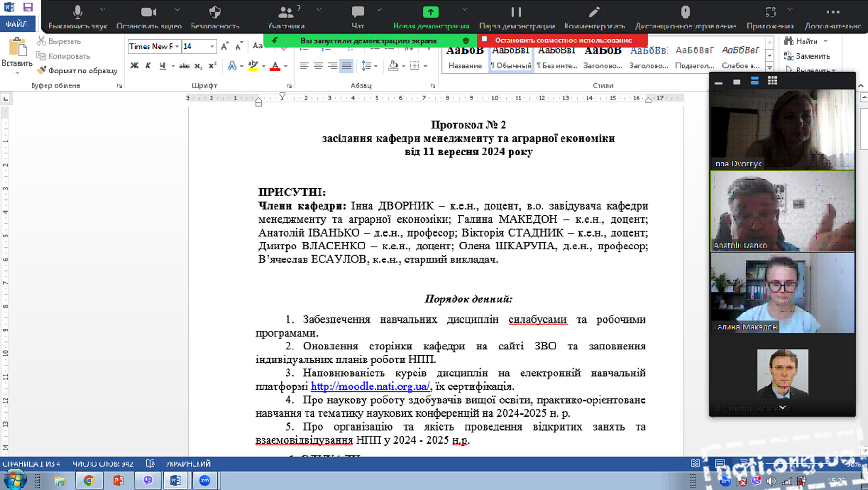868x490 pixels.
Task: Open Font dialog launcher
Action: (289, 86)
